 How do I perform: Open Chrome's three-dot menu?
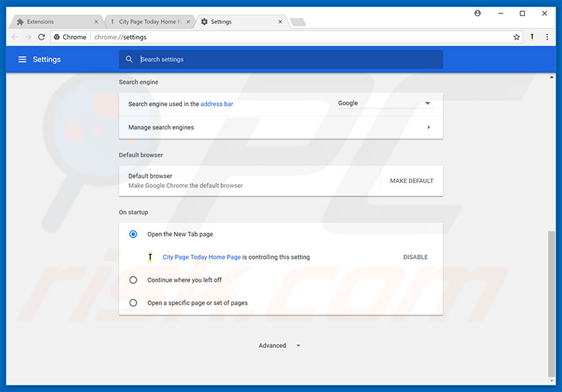[547, 37]
